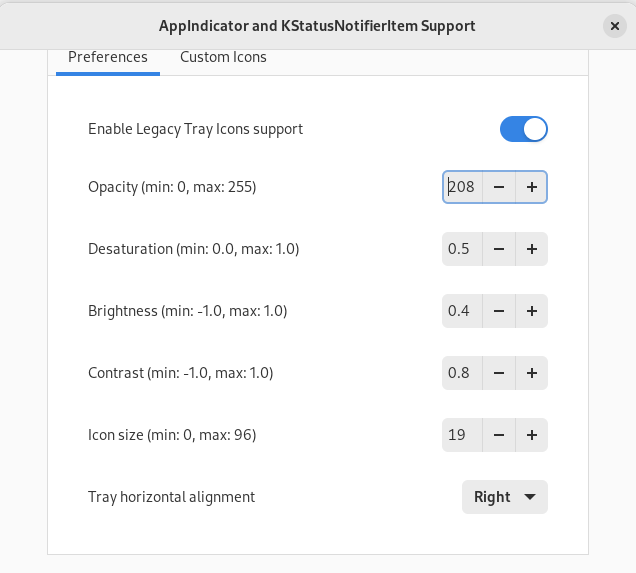Close the AppIndicator preferences window

click(x=615, y=26)
